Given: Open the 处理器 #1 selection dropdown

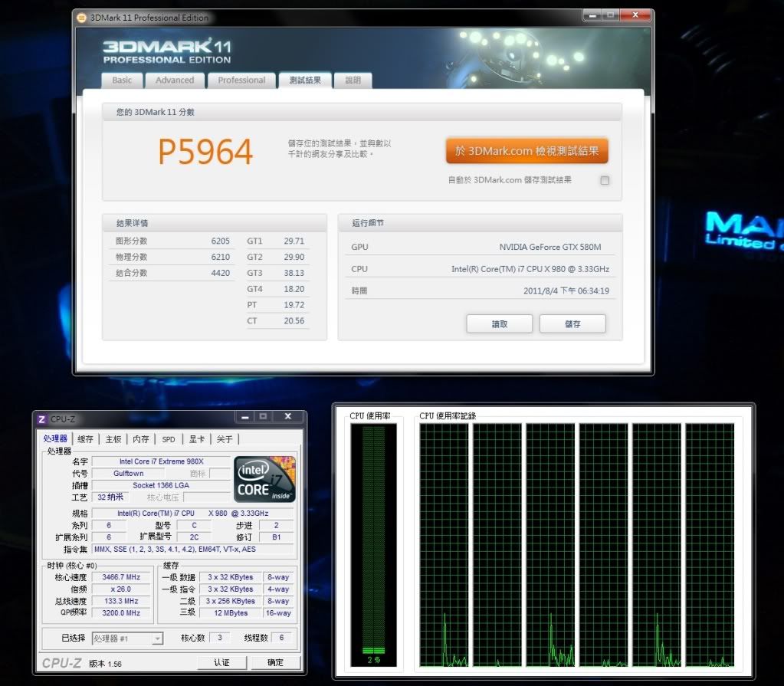Looking at the screenshot, I should 127,638.
